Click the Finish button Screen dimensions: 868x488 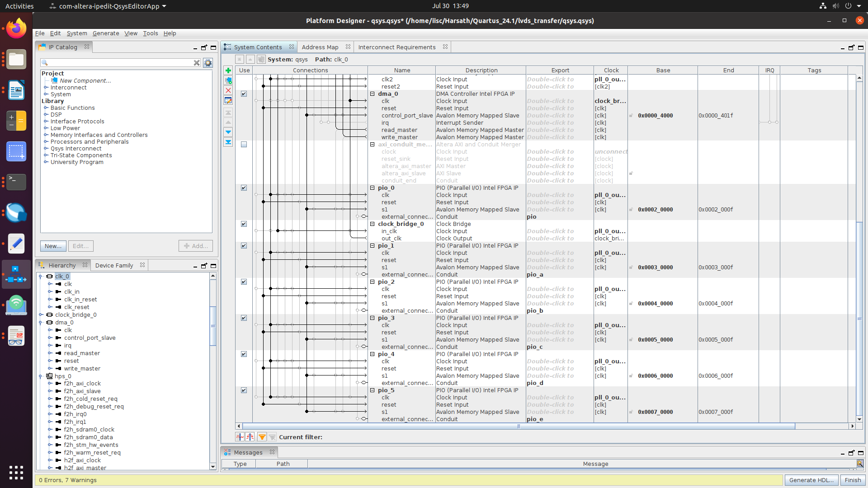(x=853, y=480)
